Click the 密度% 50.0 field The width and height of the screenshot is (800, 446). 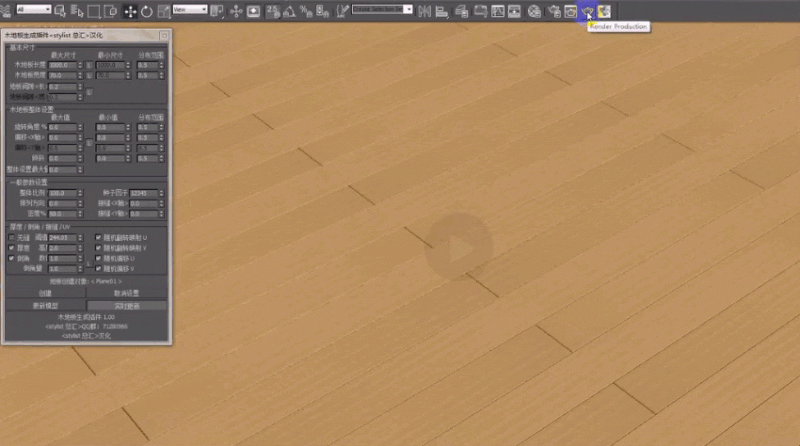[x=62, y=214]
